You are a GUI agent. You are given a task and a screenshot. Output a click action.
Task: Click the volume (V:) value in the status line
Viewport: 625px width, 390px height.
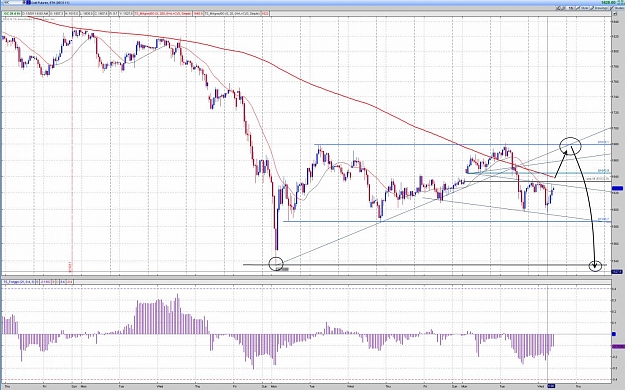coord(126,14)
